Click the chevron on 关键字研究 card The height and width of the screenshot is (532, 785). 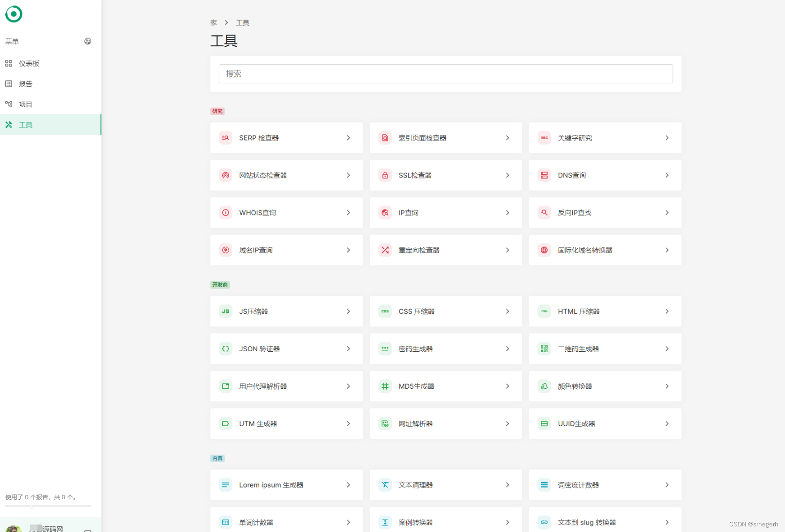click(x=667, y=138)
